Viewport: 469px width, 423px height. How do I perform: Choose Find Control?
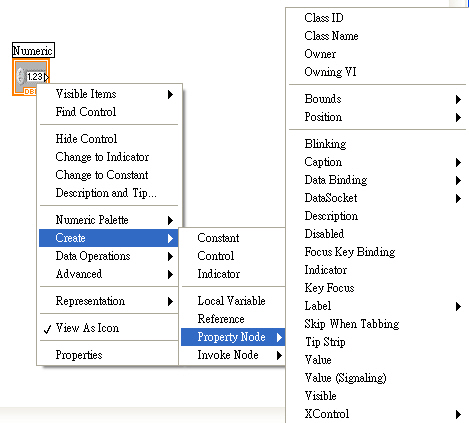point(109,112)
